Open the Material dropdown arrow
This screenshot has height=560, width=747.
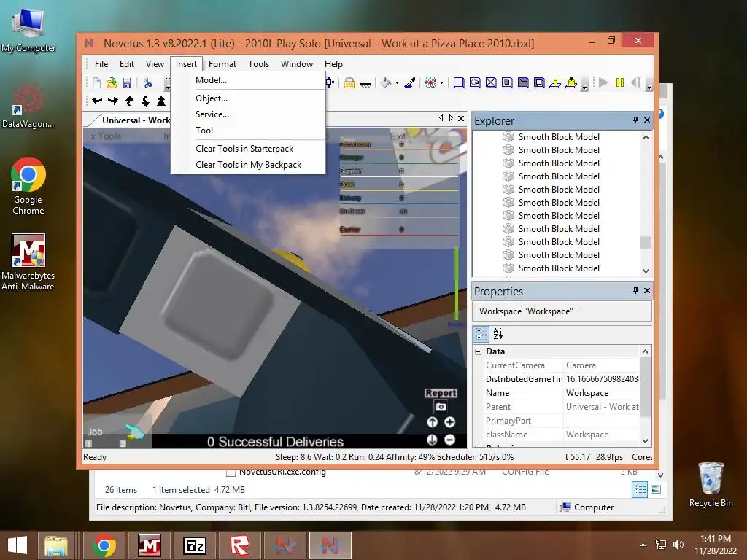point(441,83)
